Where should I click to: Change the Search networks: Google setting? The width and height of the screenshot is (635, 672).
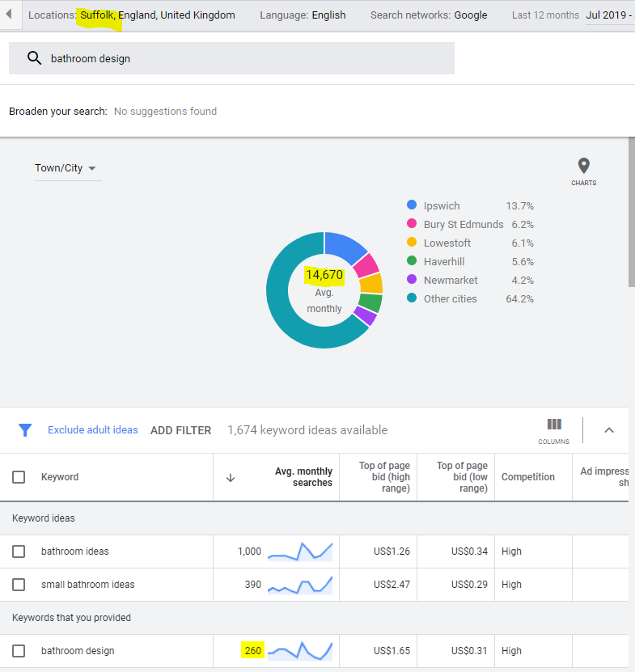[x=429, y=15]
